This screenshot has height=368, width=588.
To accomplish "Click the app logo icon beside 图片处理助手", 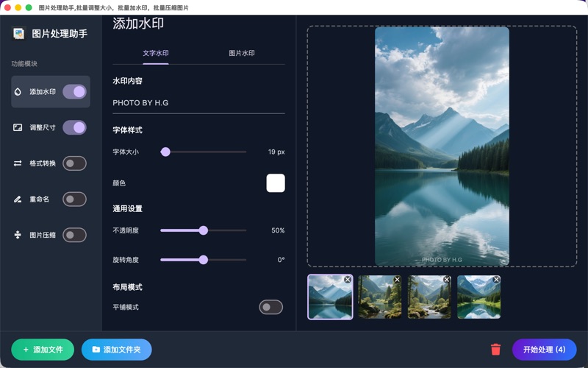I will [x=18, y=34].
